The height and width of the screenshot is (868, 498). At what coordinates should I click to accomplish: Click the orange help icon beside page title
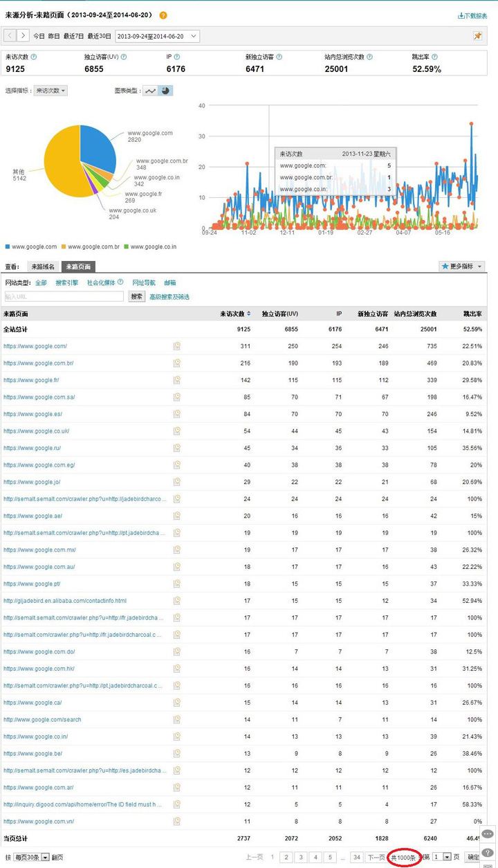pyautogui.click(x=163, y=15)
